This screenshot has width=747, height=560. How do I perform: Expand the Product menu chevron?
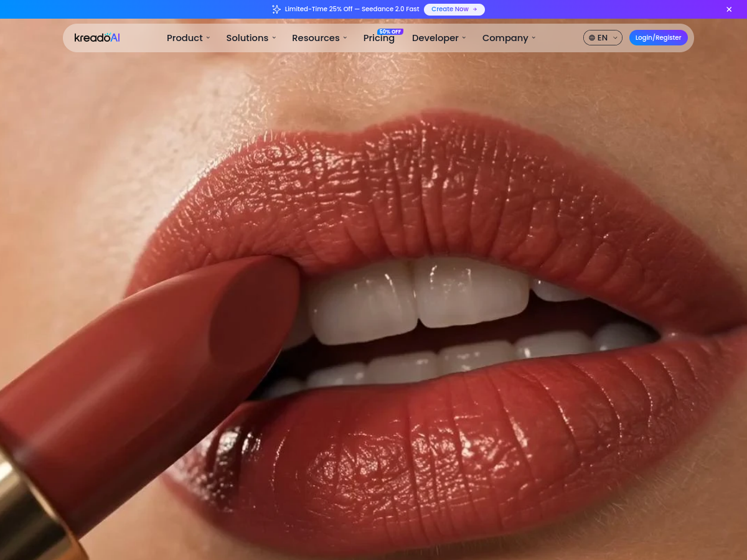[208, 38]
